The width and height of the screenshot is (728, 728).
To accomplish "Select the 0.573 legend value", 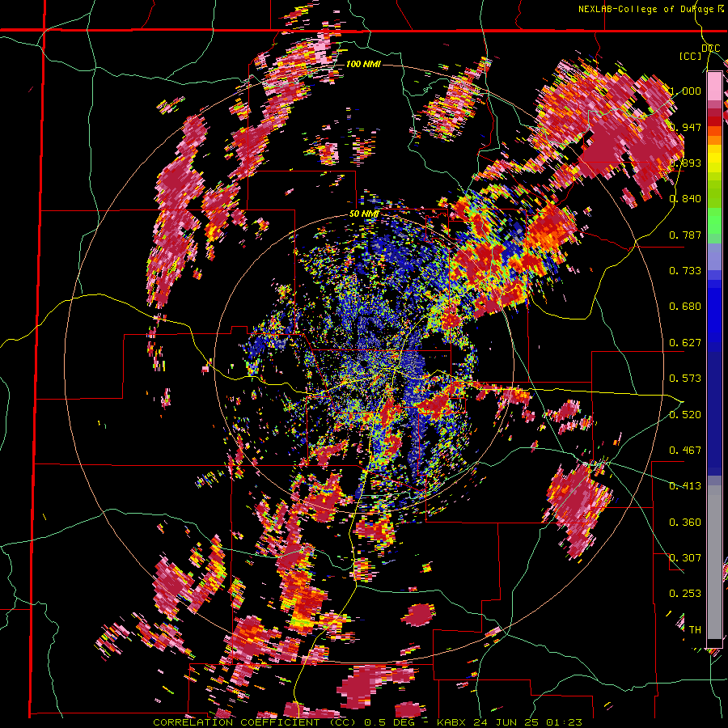I will (685, 379).
